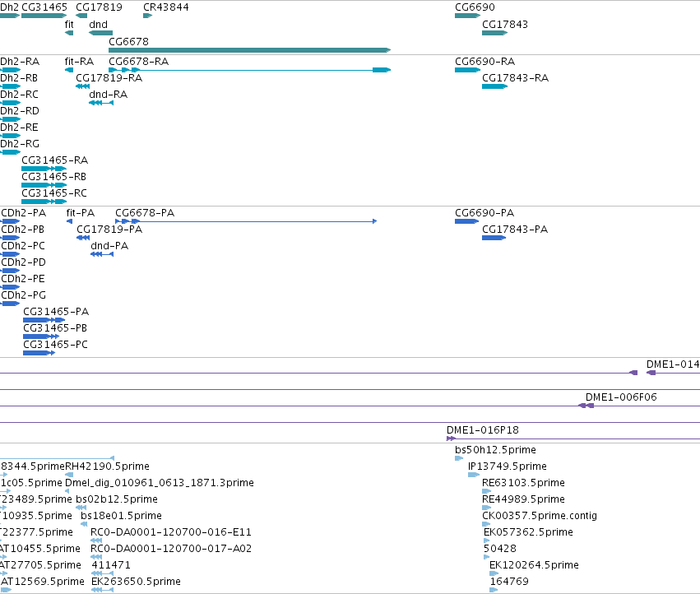
Task: Select CDS dnd-PA
Action: pyautogui.click(x=102, y=254)
